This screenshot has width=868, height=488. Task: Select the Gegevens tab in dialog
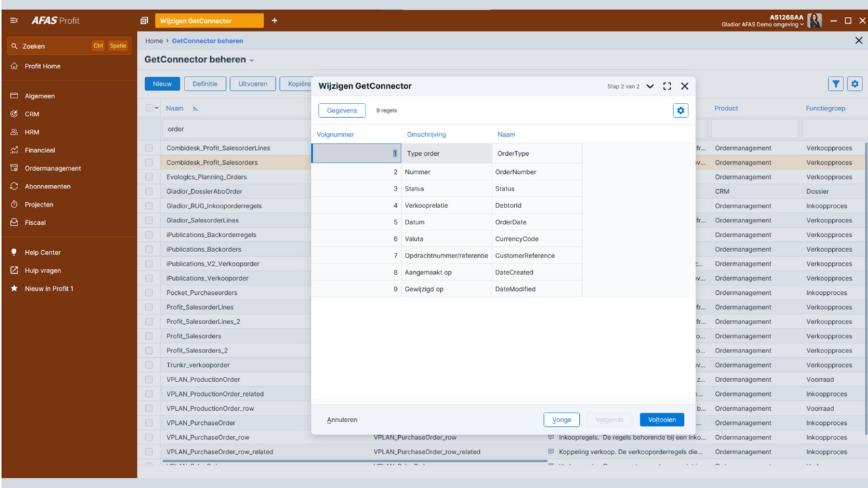[342, 110]
